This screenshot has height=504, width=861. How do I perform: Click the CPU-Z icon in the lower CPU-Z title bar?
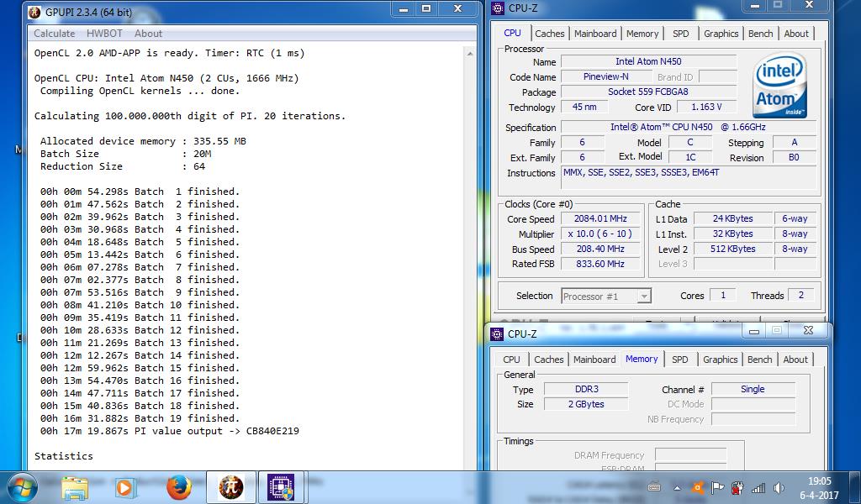(497, 333)
